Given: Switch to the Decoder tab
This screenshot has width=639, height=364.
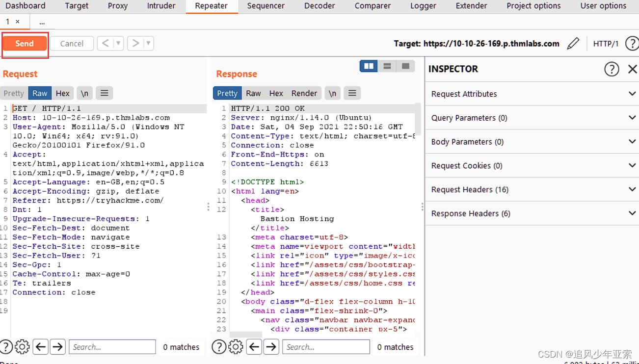Looking at the screenshot, I should tap(319, 6).
